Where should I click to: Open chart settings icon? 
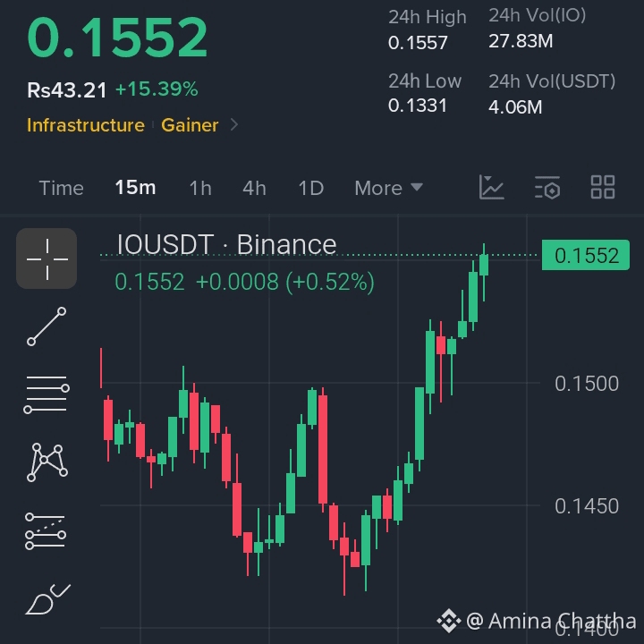tap(547, 187)
